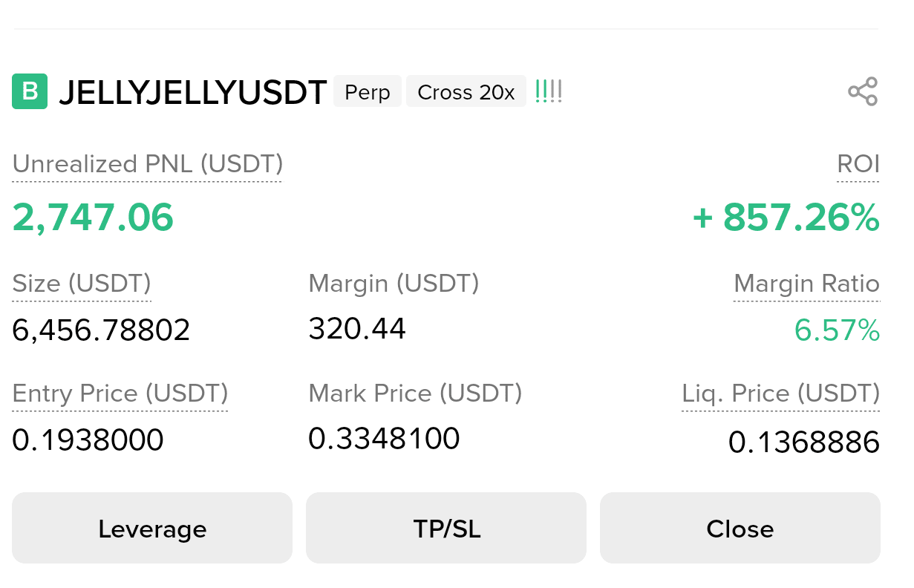Image resolution: width=914 pixels, height=588 pixels.
Task: Open the Leverage settings
Action: (152, 528)
